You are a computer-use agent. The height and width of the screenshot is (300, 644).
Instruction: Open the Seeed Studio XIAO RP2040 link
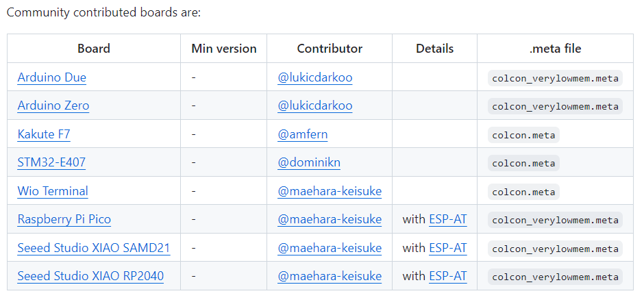(x=90, y=277)
